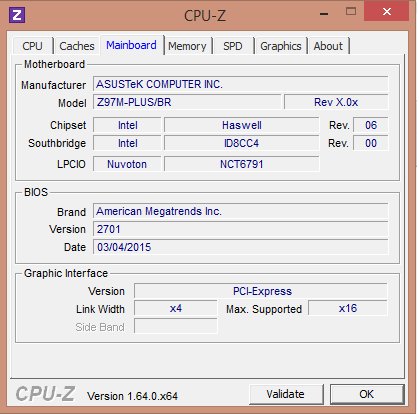Click the Validate button

point(286,394)
